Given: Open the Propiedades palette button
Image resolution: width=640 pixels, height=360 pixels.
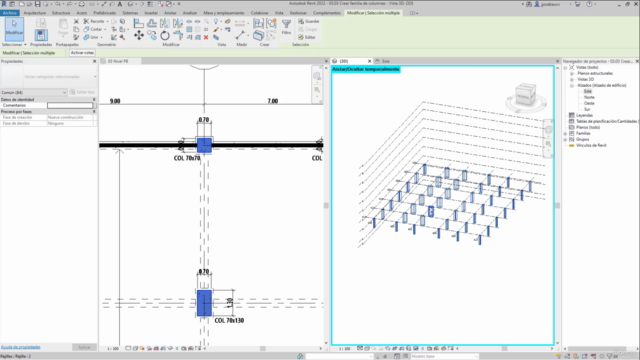Looking at the screenshot, I should click(x=41, y=35).
